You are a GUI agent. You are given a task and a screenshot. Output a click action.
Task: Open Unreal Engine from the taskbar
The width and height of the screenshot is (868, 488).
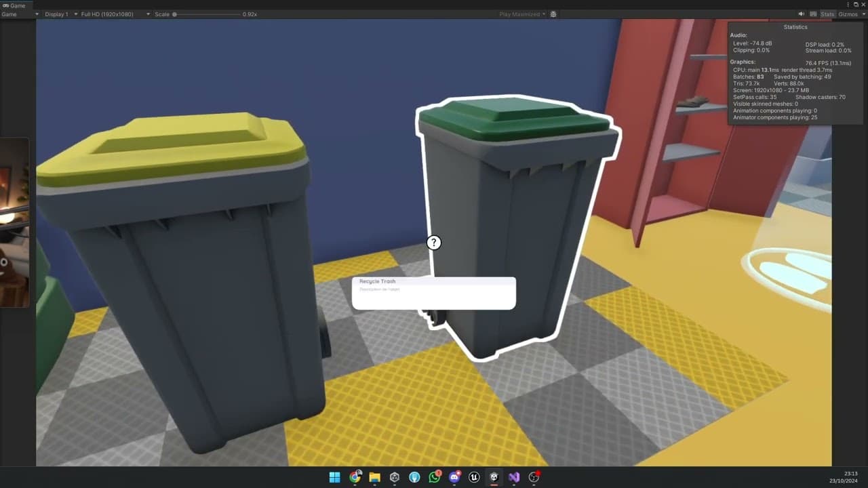click(x=474, y=477)
